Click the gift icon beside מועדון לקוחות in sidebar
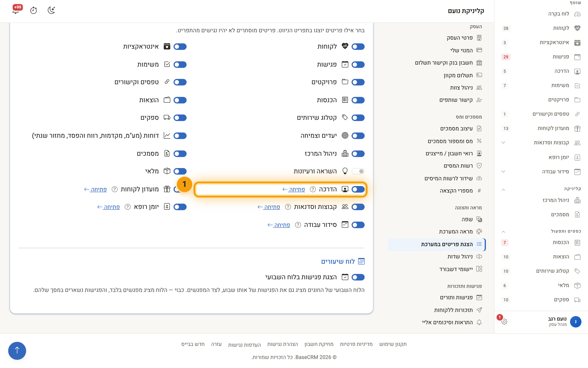The height and width of the screenshot is (368, 588). coord(577,128)
